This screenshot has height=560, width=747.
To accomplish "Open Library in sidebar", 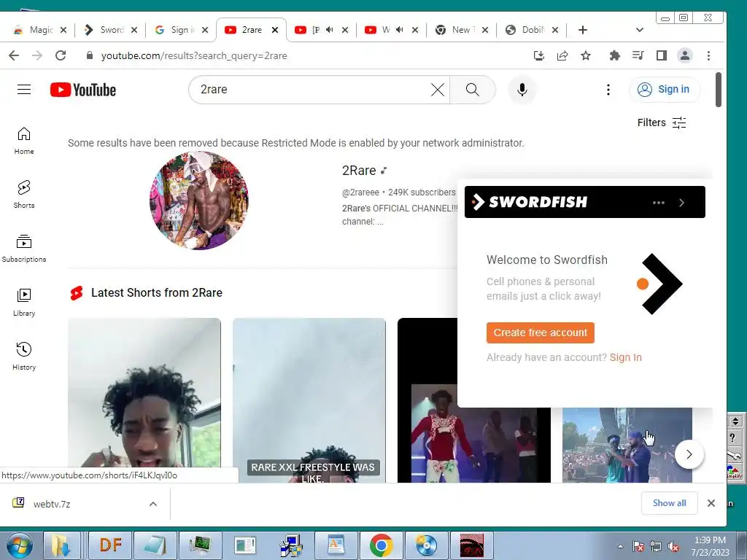I will (24, 303).
